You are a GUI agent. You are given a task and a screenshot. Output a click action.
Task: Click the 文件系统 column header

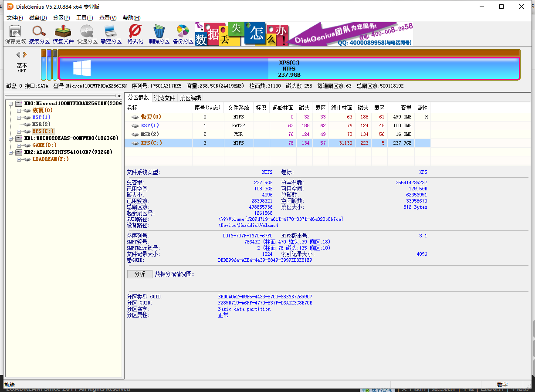tap(239, 108)
